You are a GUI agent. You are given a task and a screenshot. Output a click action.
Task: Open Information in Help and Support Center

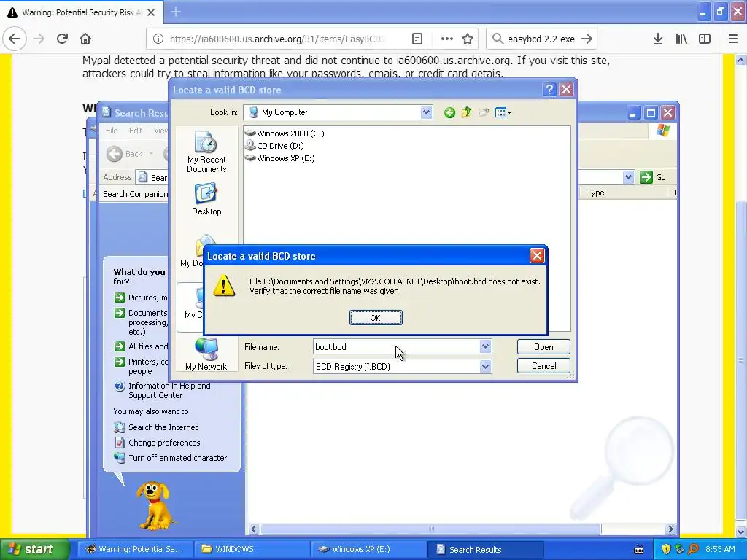pyautogui.click(x=162, y=391)
